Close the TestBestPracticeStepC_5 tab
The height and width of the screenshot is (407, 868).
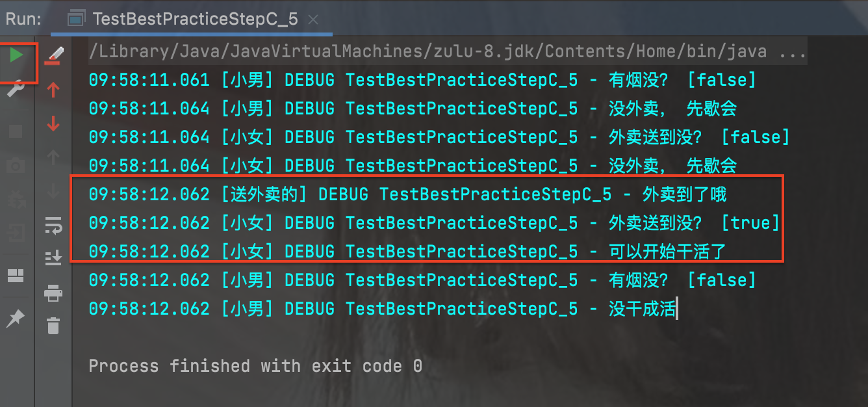(313, 18)
